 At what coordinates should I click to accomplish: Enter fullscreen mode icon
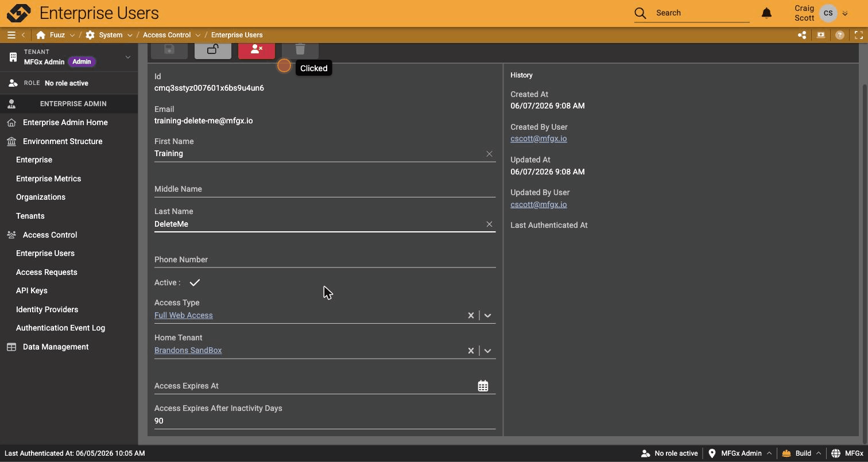859,35
